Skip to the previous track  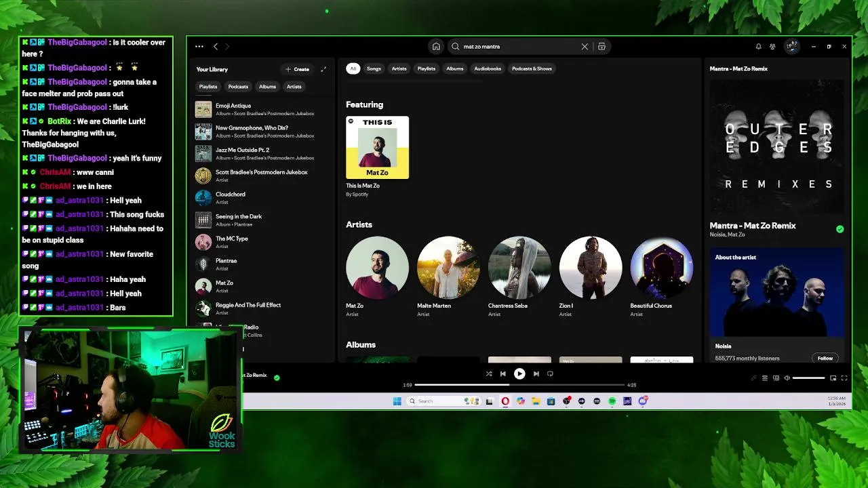[502, 373]
